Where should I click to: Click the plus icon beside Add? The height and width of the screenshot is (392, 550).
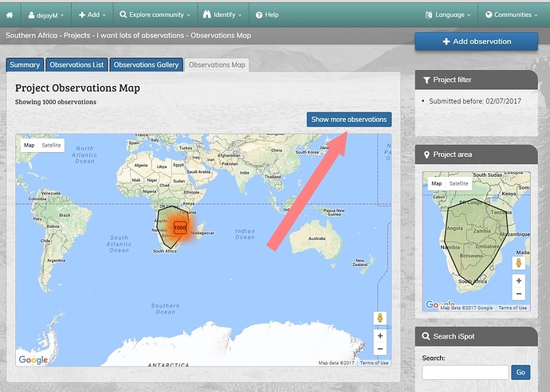point(82,14)
